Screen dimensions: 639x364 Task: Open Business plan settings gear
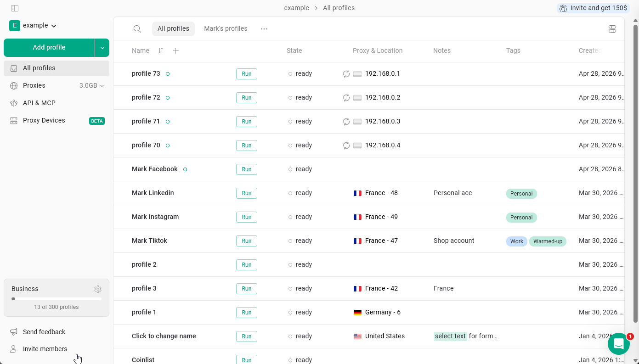tap(98, 289)
